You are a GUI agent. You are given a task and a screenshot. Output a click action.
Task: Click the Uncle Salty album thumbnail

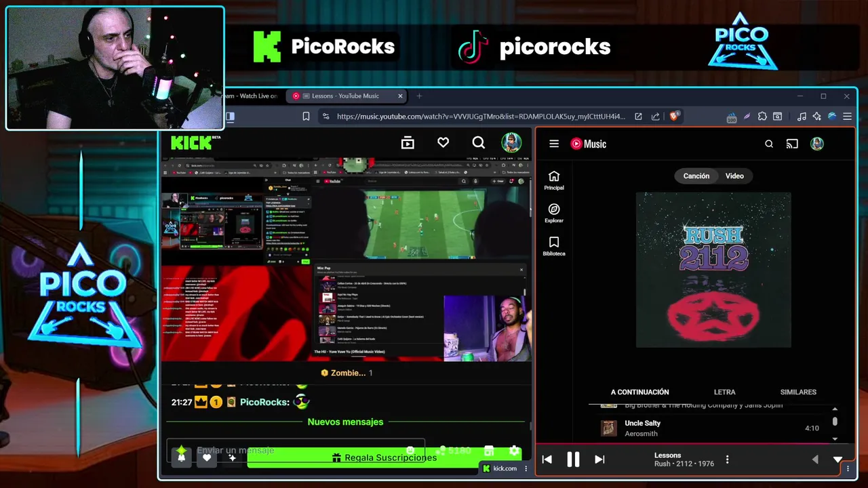coord(609,428)
